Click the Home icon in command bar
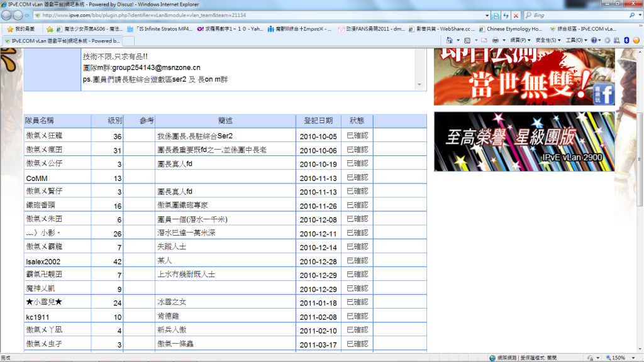Image resolution: width=644 pixels, height=362 pixels. tap(450, 41)
